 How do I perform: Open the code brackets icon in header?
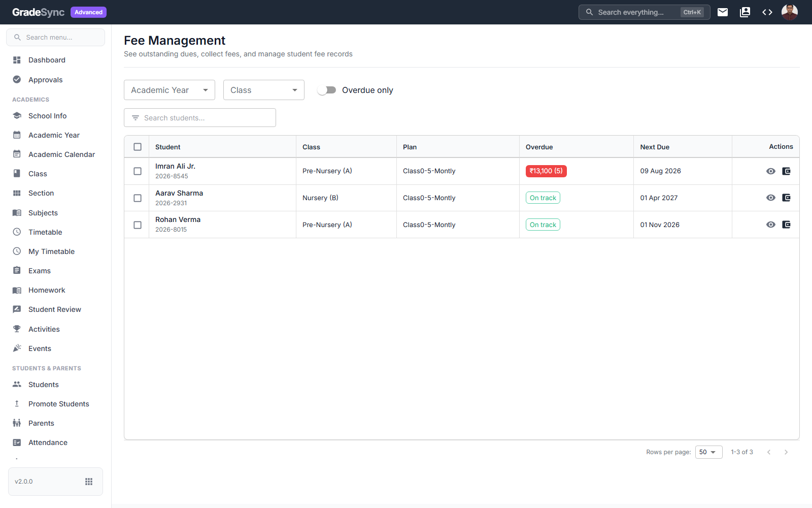(x=767, y=12)
